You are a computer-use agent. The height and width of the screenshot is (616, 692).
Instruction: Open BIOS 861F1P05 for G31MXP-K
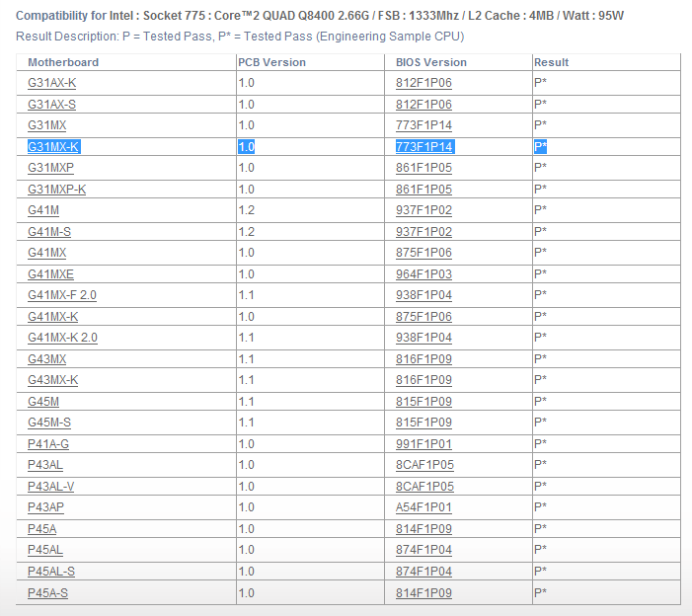click(x=423, y=190)
